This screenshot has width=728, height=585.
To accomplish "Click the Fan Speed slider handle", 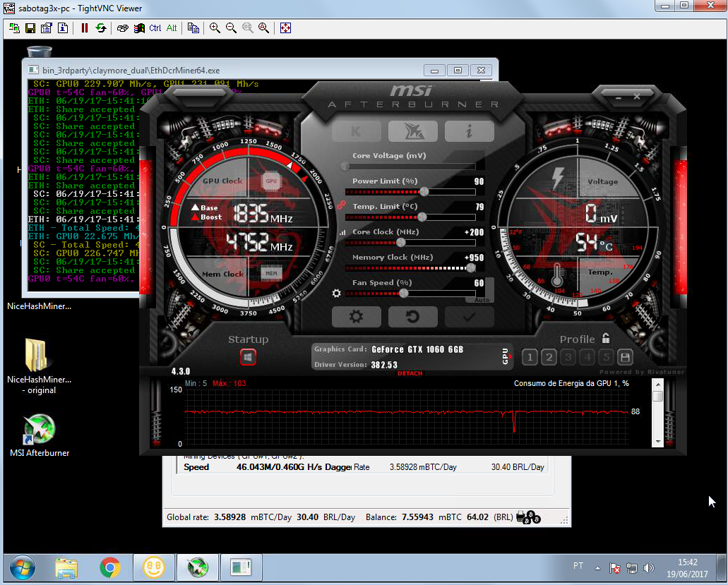I will point(404,293).
